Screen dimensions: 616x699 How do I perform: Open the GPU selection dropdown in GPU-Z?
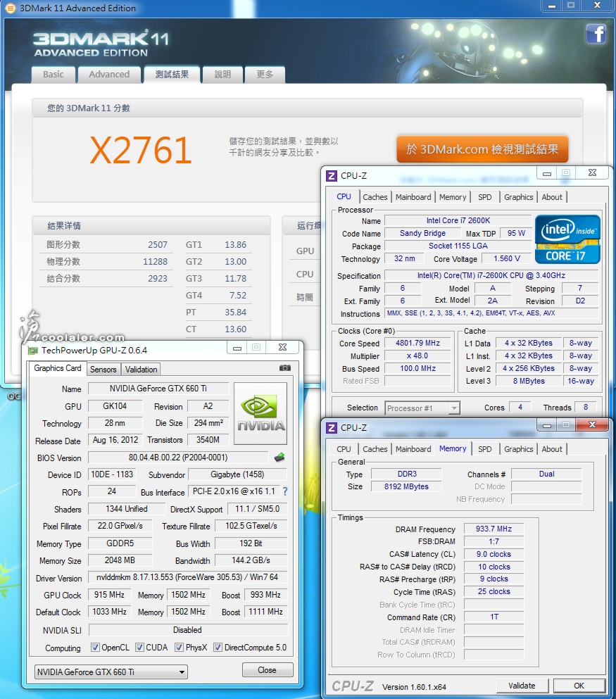(111, 672)
